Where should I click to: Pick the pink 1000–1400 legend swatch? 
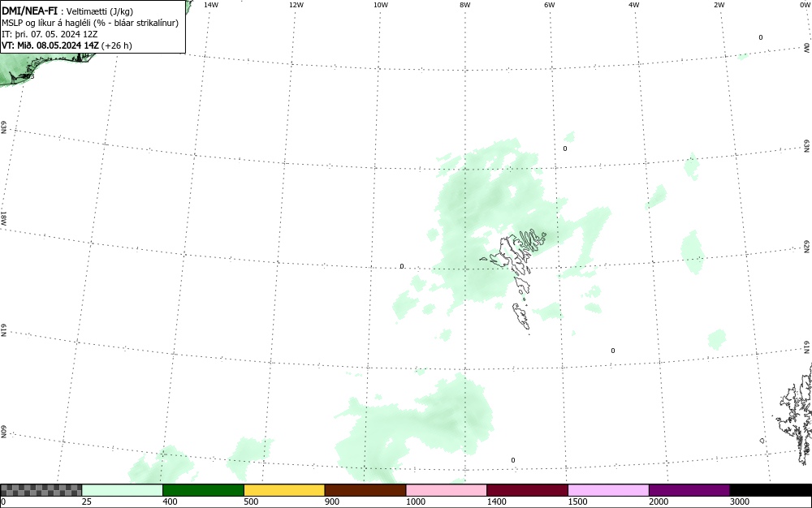click(x=447, y=490)
